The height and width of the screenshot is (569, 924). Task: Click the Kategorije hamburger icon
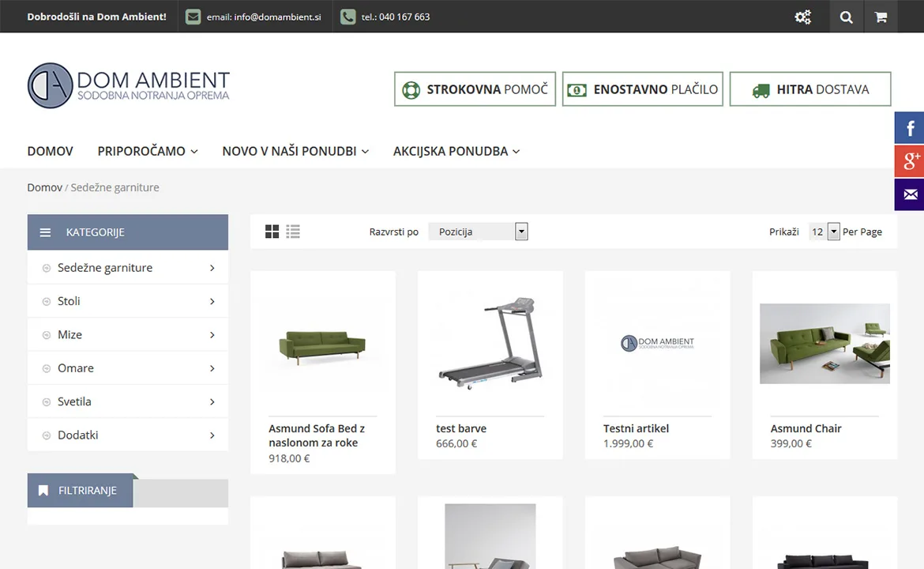point(45,232)
